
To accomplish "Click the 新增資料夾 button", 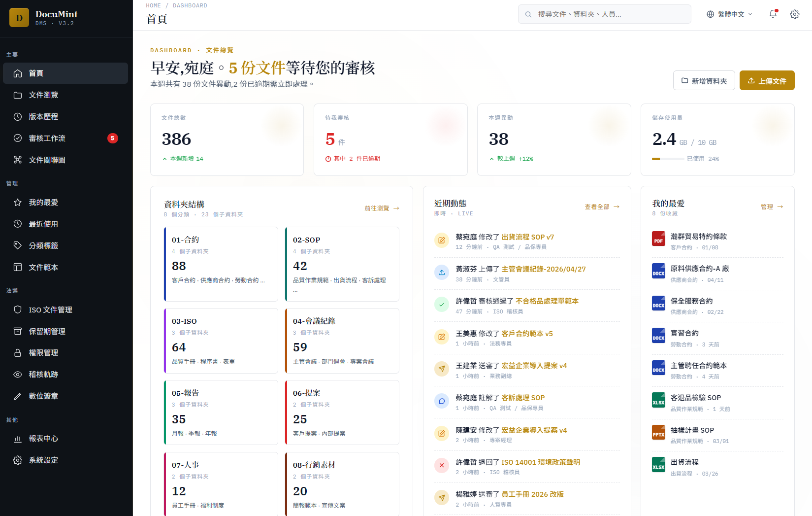I will 704,80.
